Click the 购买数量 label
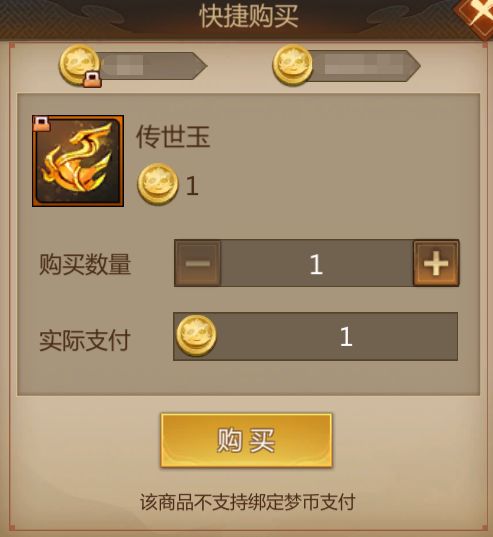 click(85, 264)
